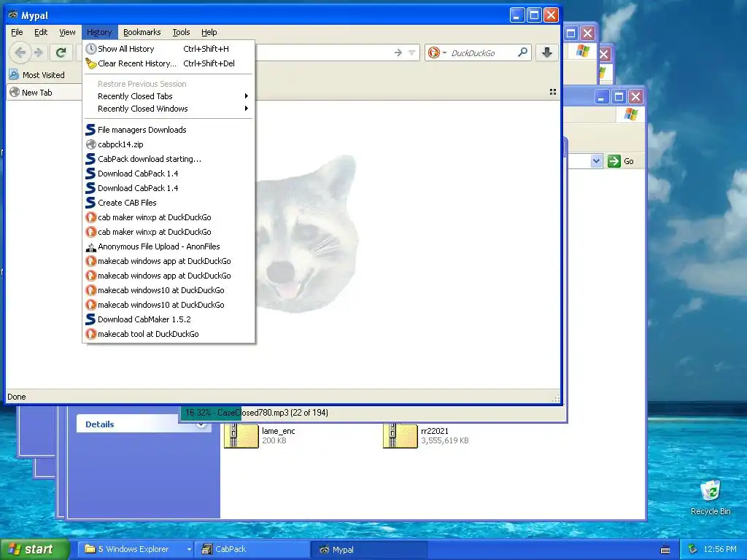Click the broom icon beside Clear Recent History

point(91,63)
